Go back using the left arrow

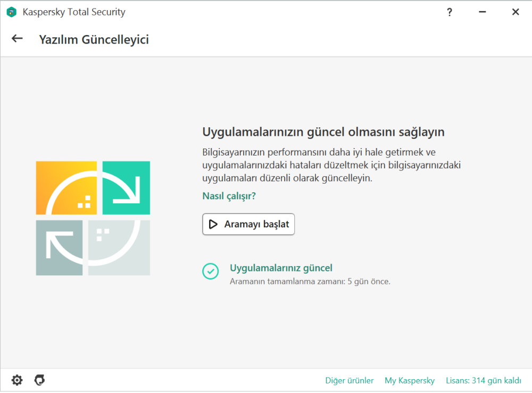(17, 39)
